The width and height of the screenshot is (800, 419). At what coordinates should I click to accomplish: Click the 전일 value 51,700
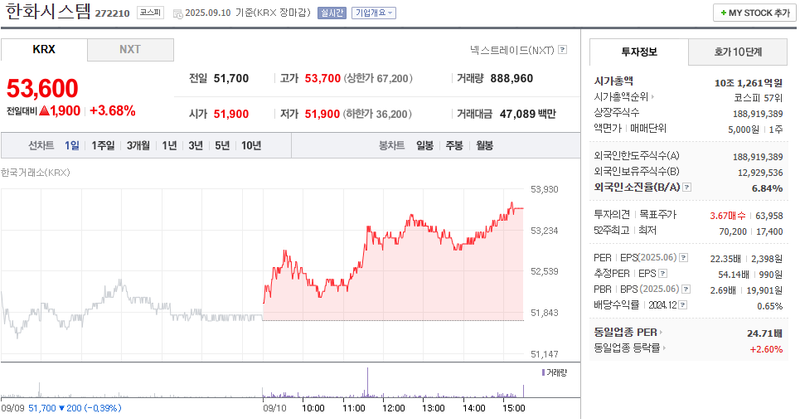point(231,79)
